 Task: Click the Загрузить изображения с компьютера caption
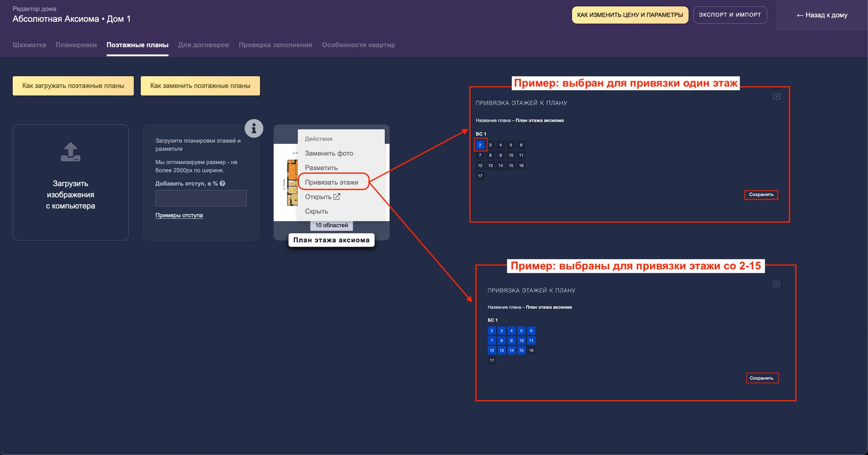(x=71, y=195)
